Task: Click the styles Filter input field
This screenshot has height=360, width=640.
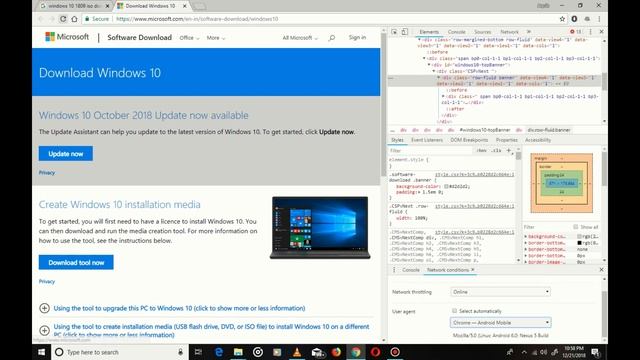Action: [429, 151]
